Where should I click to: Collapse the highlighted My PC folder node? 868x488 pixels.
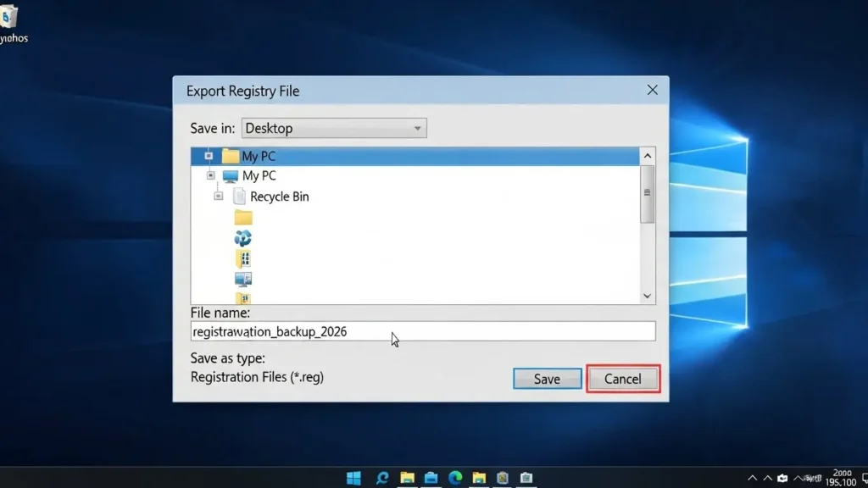(208, 156)
